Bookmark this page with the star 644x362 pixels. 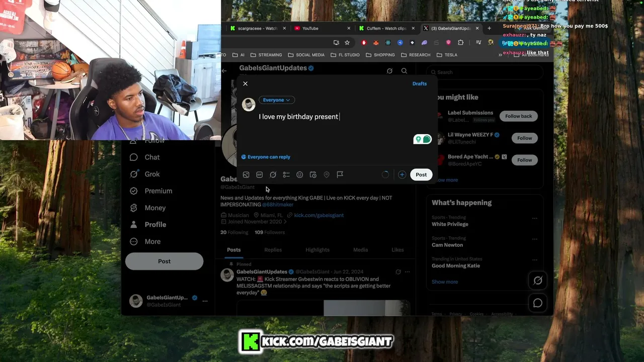pyautogui.click(x=347, y=43)
